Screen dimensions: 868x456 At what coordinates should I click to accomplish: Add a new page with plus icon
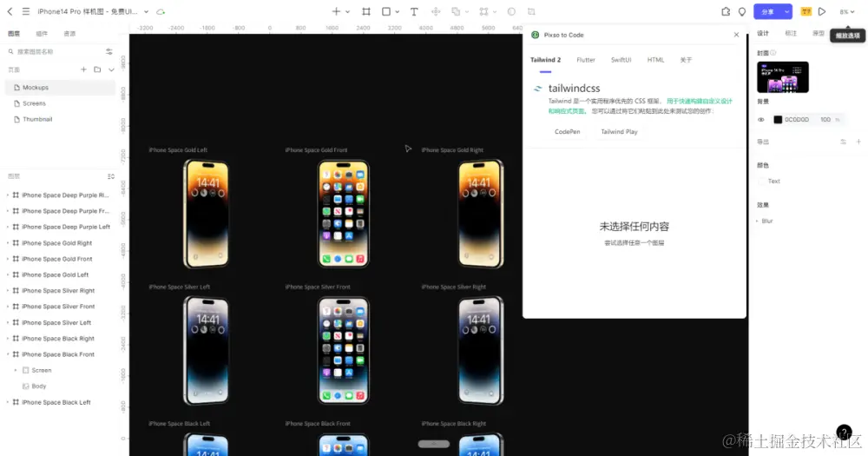click(x=83, y=69)
